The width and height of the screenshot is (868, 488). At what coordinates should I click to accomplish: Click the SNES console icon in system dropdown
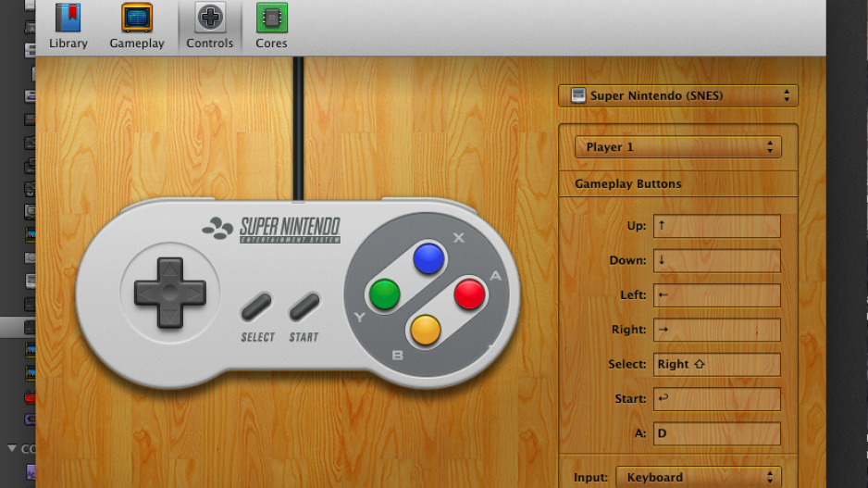[x=578, y=95]
